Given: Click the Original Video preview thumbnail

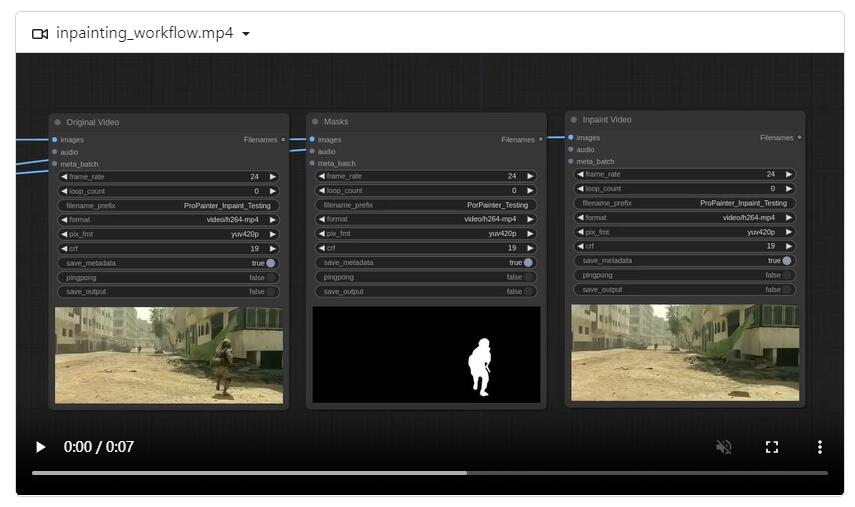Looking at the screenshot, I should coord(169,355).
